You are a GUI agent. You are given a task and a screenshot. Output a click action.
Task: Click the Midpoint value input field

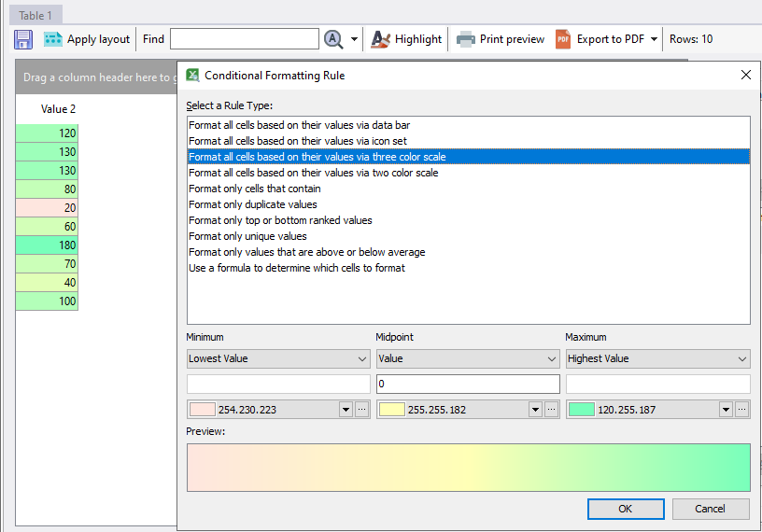(468, 384)
